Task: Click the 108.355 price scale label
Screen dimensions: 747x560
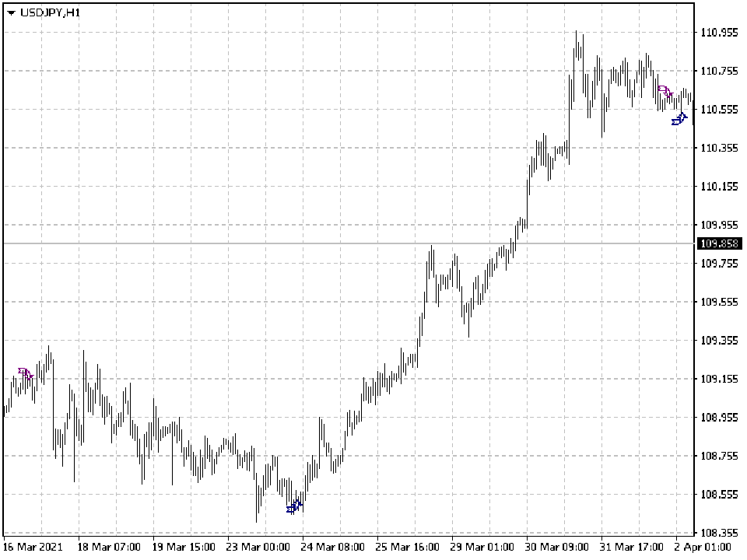Action: [719, 533]
